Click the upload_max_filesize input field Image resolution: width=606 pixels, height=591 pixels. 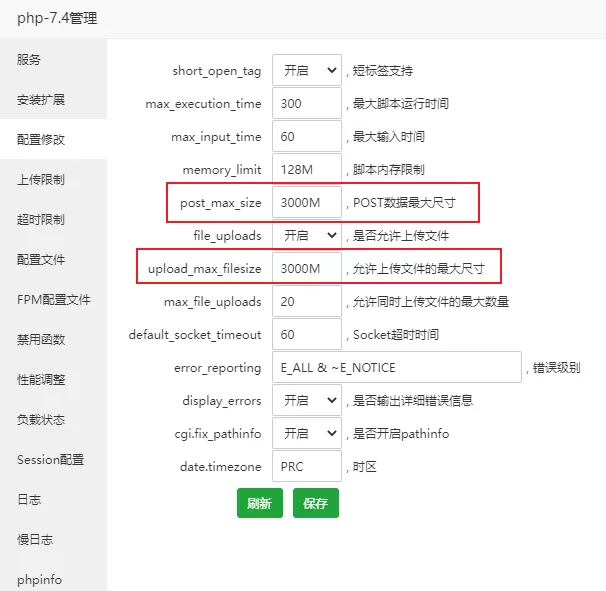[x=307, y=268]
